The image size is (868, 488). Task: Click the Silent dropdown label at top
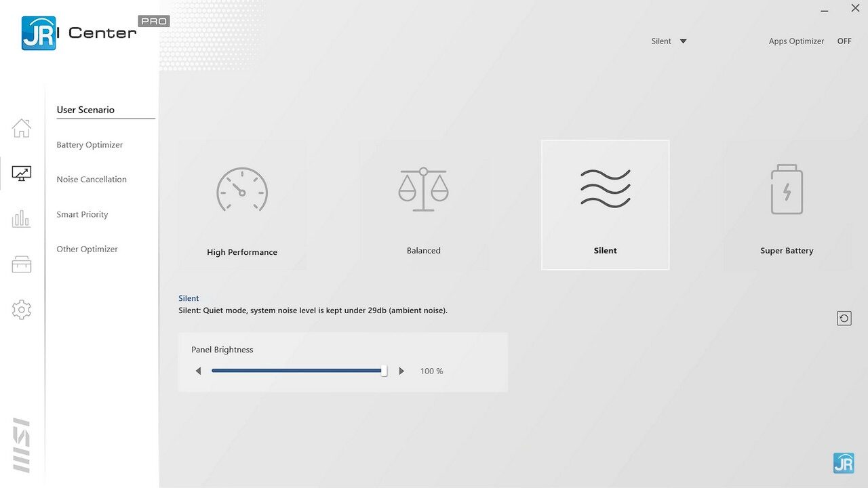click(x=661, y=41)
